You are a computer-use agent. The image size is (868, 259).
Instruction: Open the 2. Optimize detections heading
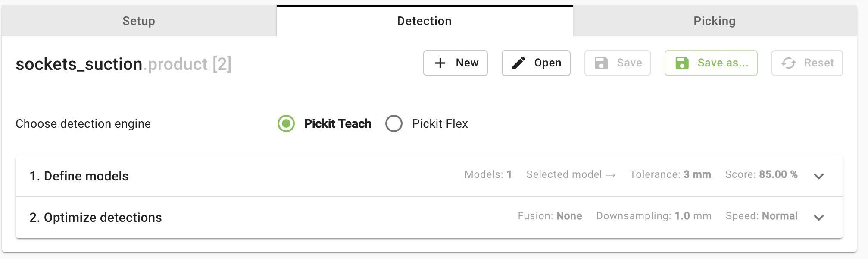point(96,218)
